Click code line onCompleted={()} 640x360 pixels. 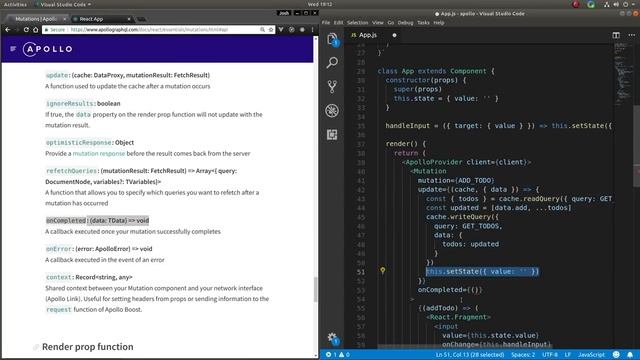coord(450,290)
